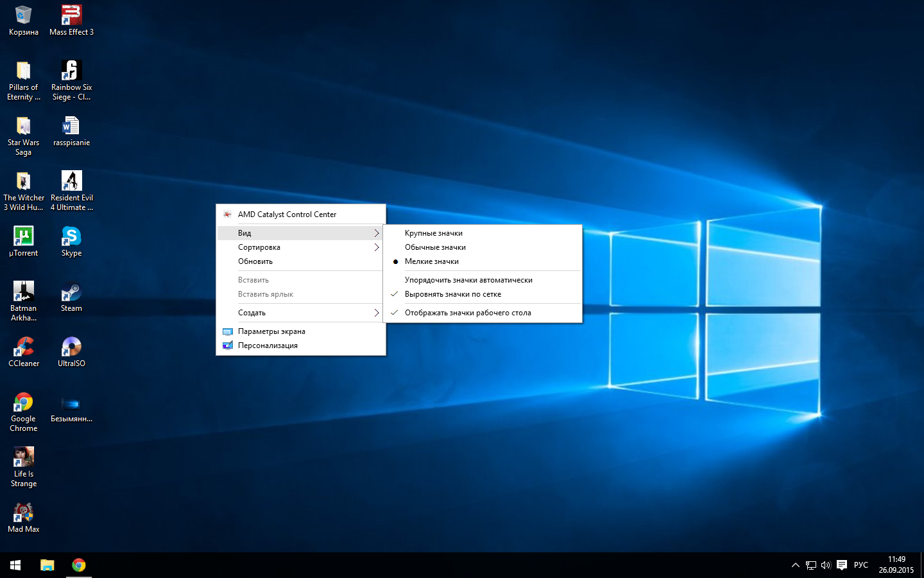Screen dimensions: 924x578
Task: Click the Show Desktop strip beside the clock
Action: coord(922,565)
